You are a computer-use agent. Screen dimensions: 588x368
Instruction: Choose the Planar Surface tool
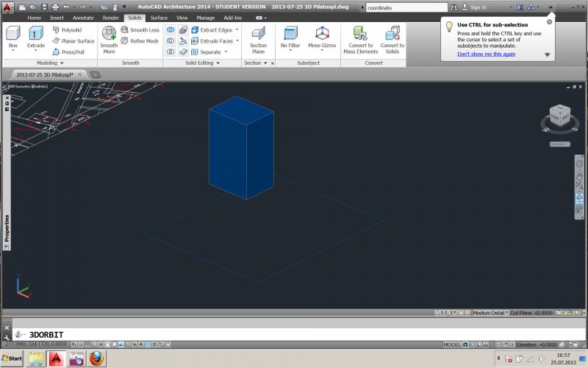coord(73,40)
